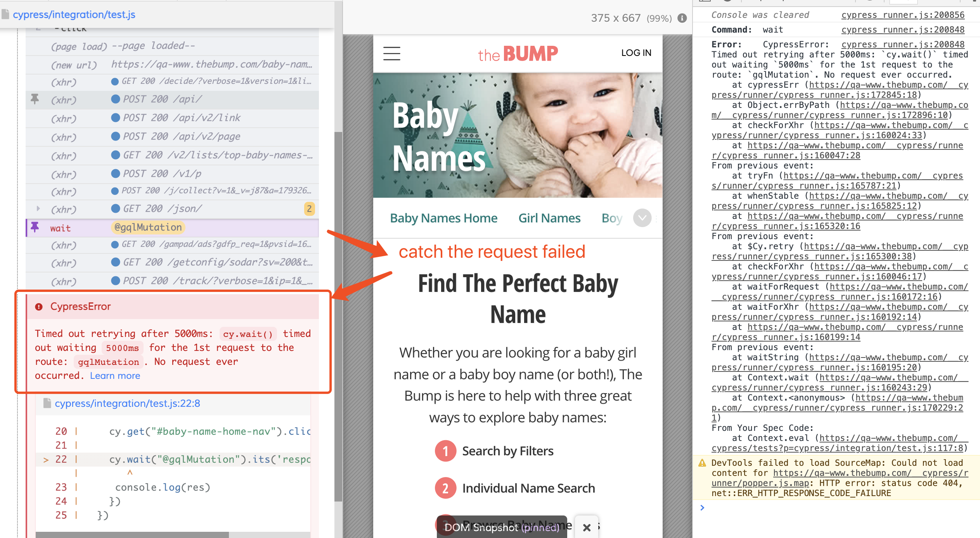Click the pin icon on POST /api/ row
Viewport: 980px width, 538px height.
click(x=35, y=99)
